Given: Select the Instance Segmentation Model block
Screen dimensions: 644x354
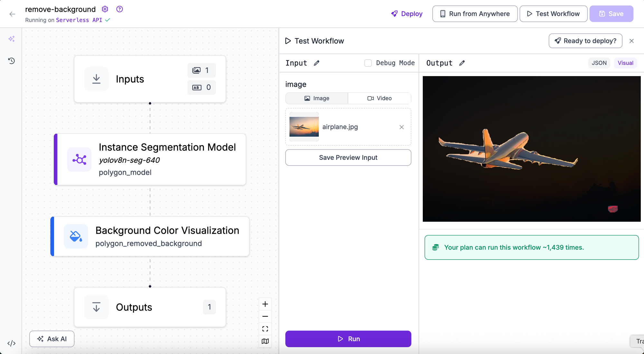Looking at the screenshot, I should pyautogui.click(x=150, y=159).
